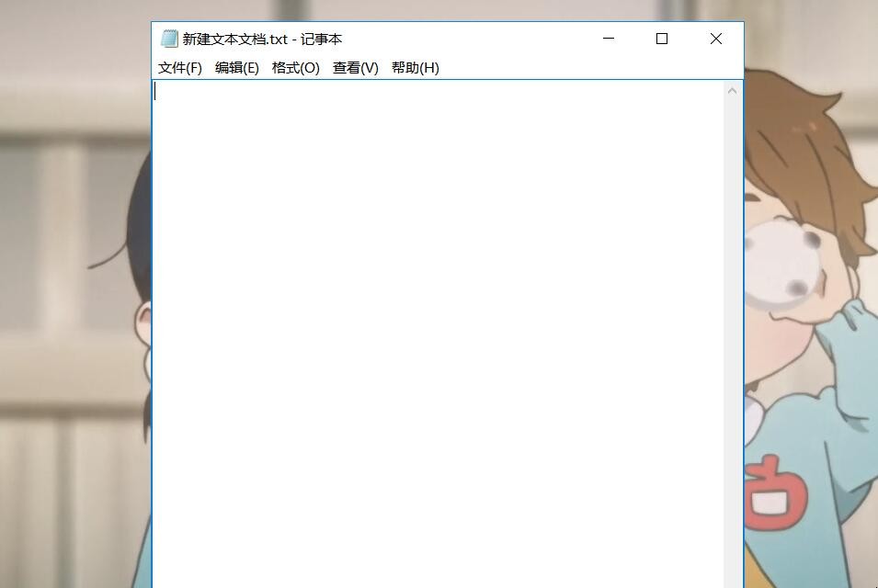Maximize the Notepad window
Image resolution: width=878 pixels, height=588 pixels.
(x=662, y=39)
